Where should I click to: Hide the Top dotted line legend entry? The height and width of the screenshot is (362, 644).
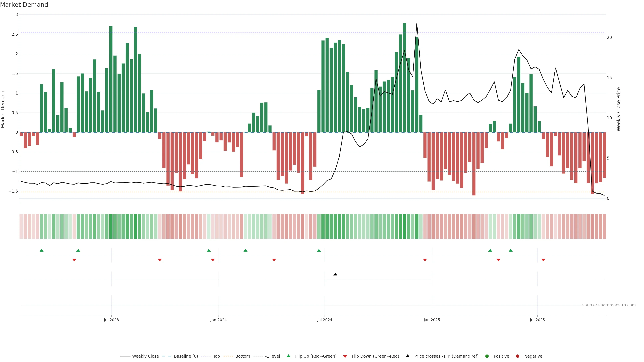216,356
